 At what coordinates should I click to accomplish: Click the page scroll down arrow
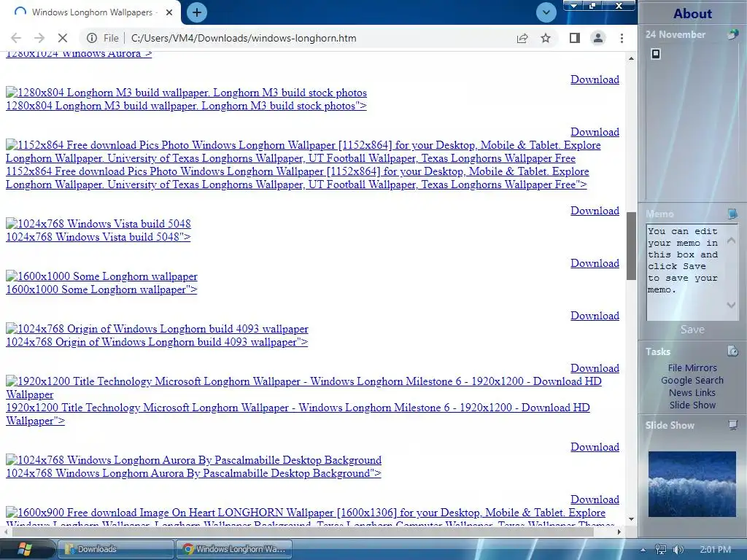pos(631,519)
